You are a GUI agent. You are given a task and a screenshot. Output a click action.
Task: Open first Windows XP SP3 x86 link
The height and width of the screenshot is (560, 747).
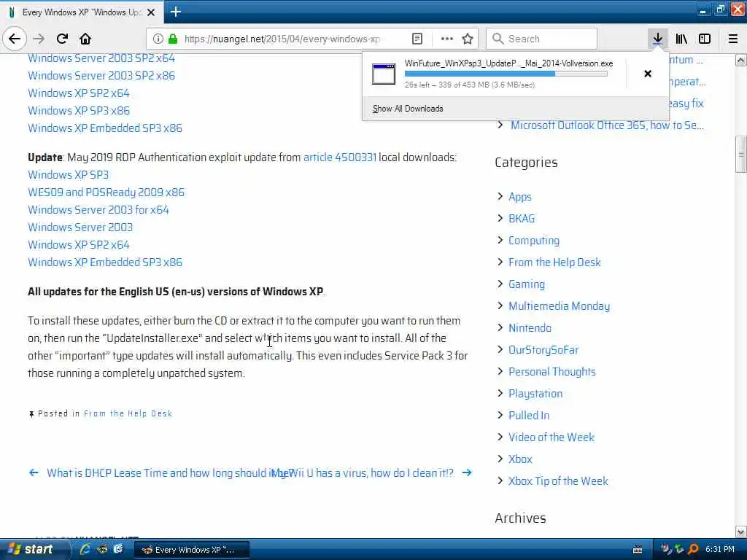[x=79, y=111]
